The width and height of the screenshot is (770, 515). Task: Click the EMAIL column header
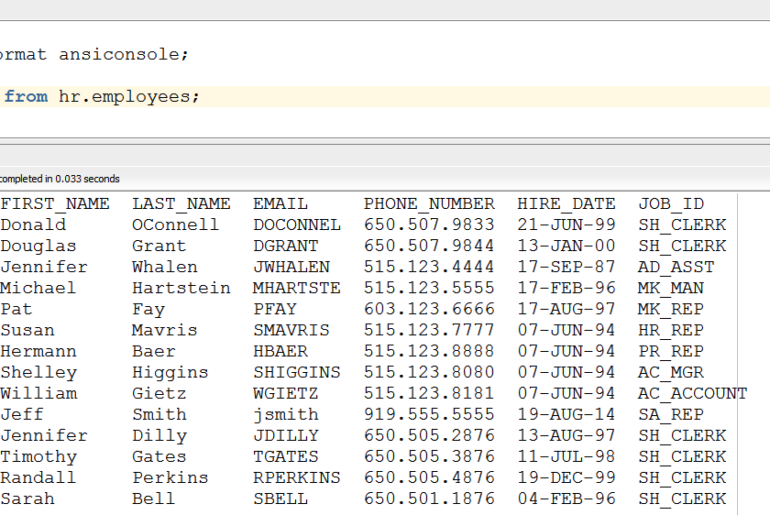(x=280, y=204)
